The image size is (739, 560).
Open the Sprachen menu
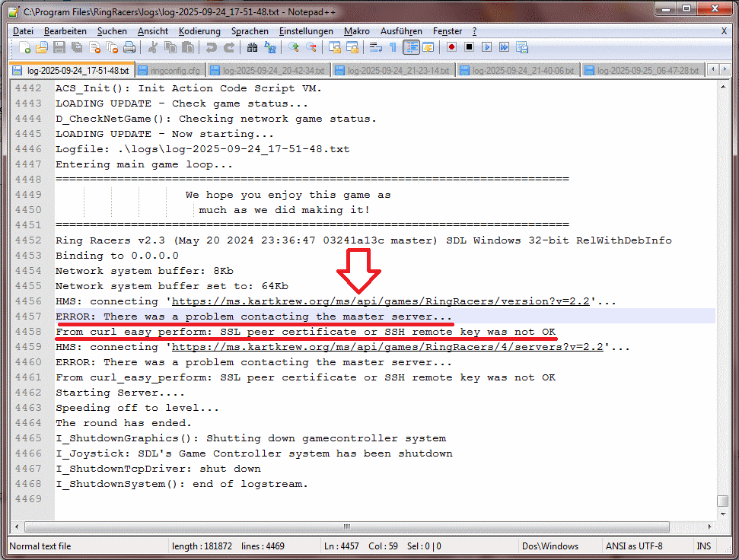[250, 31]
